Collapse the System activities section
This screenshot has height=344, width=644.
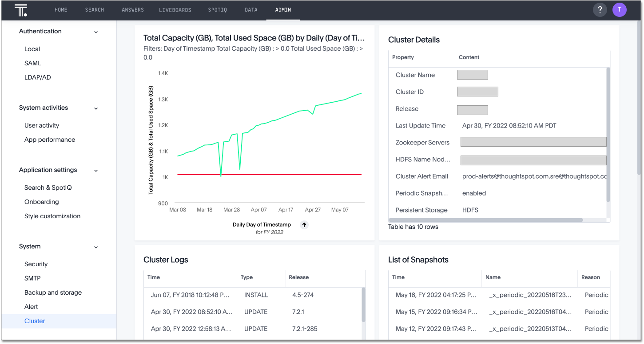(x=95, y=108)
